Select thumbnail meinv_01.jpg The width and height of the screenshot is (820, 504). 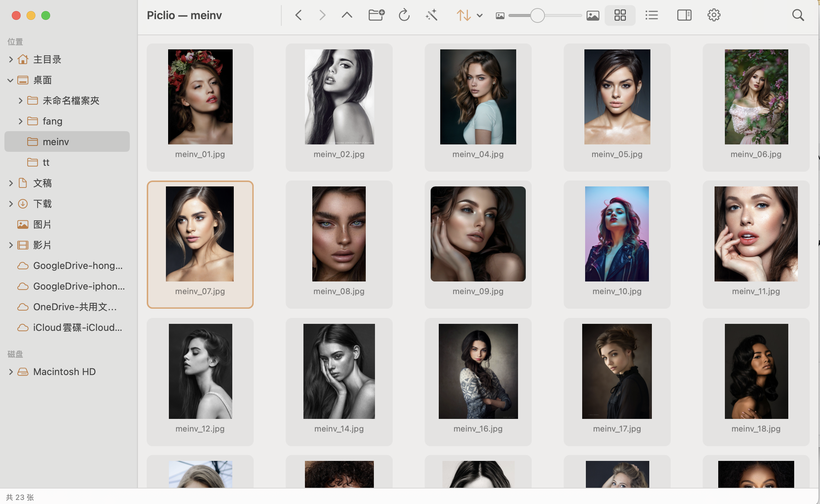[200, 107]
